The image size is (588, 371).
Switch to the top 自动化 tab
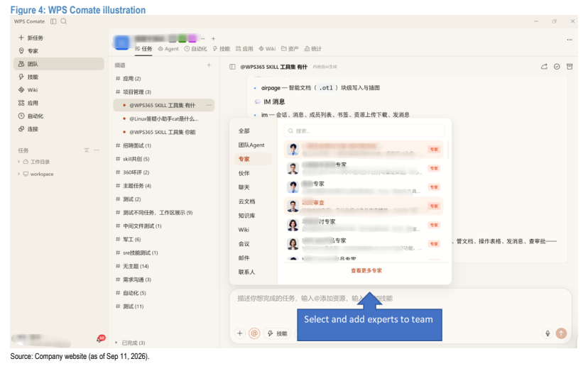pyautogui.click(x=196, y=49)
